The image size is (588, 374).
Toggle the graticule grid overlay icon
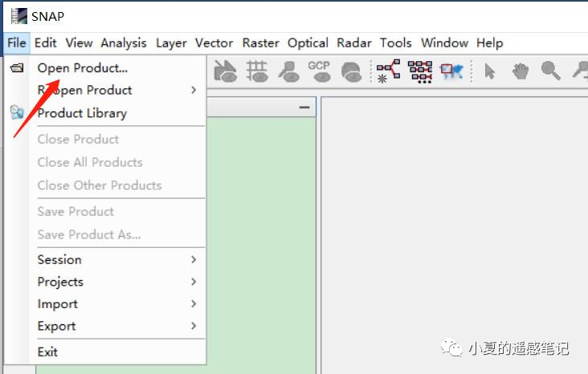click(x=257, y=71)
